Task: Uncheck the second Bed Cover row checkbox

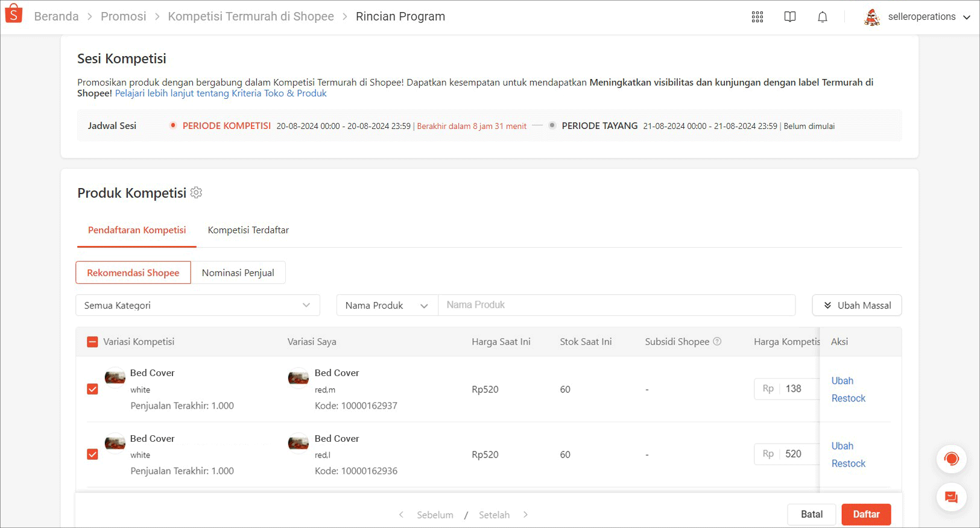Action: [x=92, y=454]
